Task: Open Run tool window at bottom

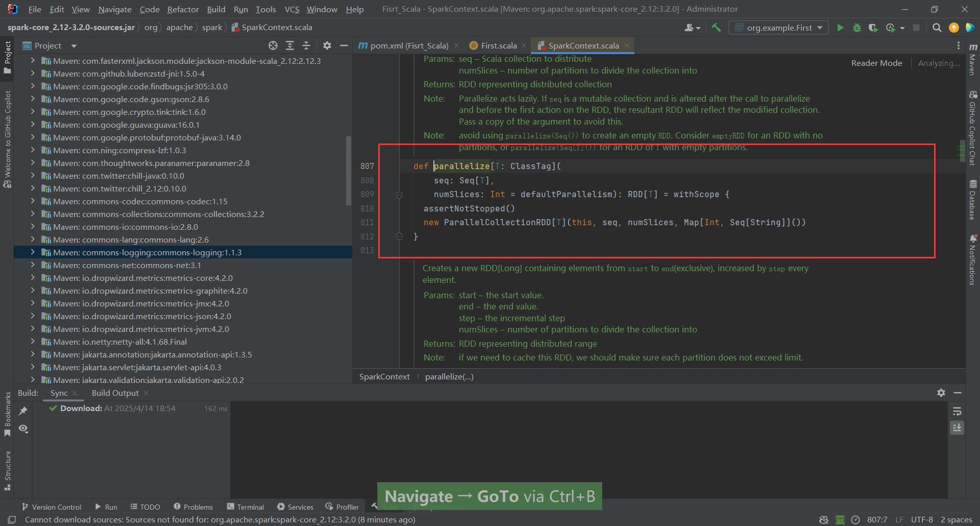Action: pyautogui.click(x=106, y=507)
